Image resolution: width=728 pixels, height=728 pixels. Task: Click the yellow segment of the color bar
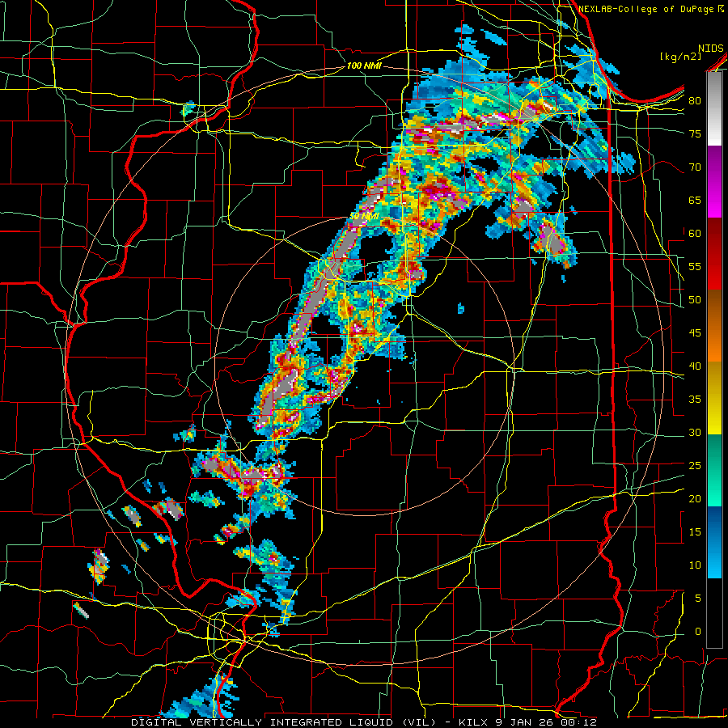pos(714,398)
